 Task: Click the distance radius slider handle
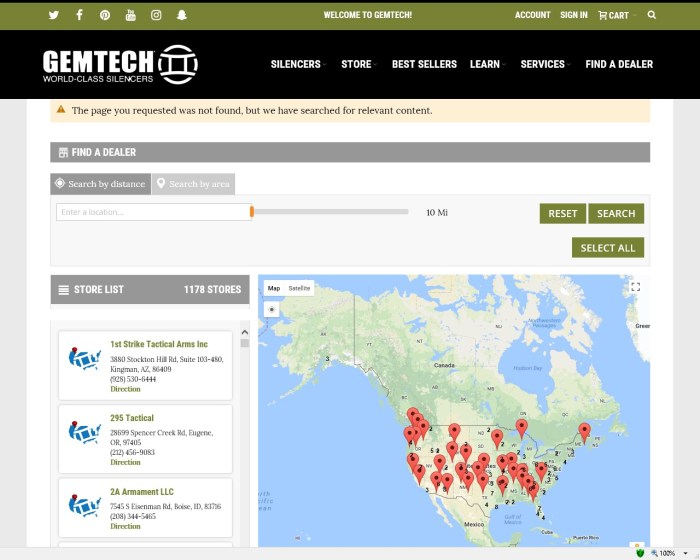pos(252,212)
